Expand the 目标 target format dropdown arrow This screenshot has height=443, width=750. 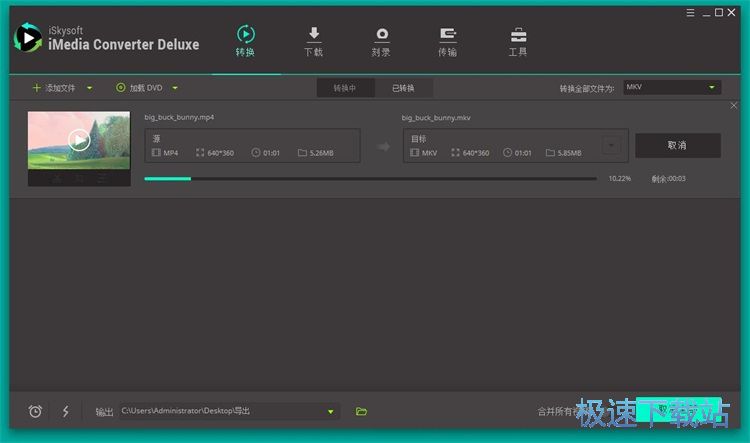pos(611,145)
